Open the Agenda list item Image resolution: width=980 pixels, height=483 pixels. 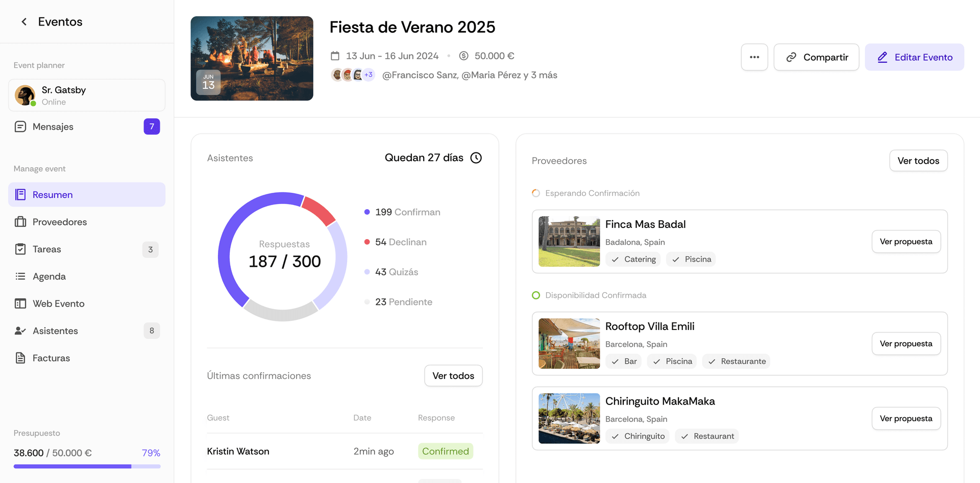click(87, 276)
